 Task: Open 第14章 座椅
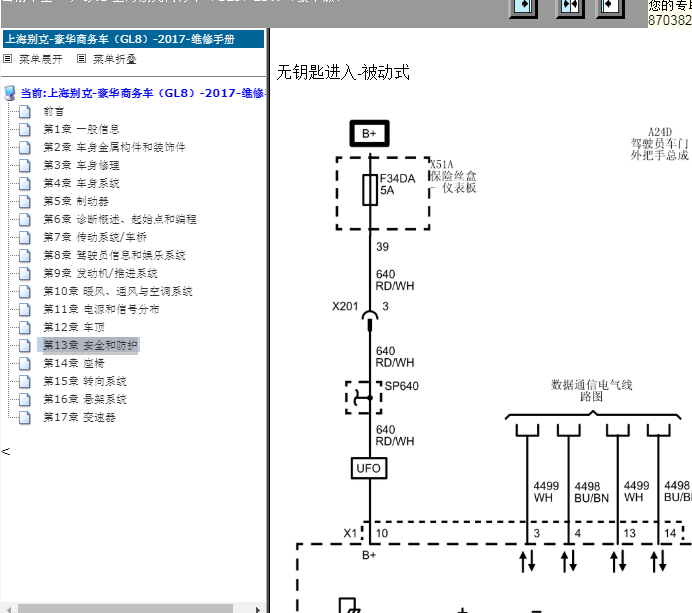click(74, 363)
